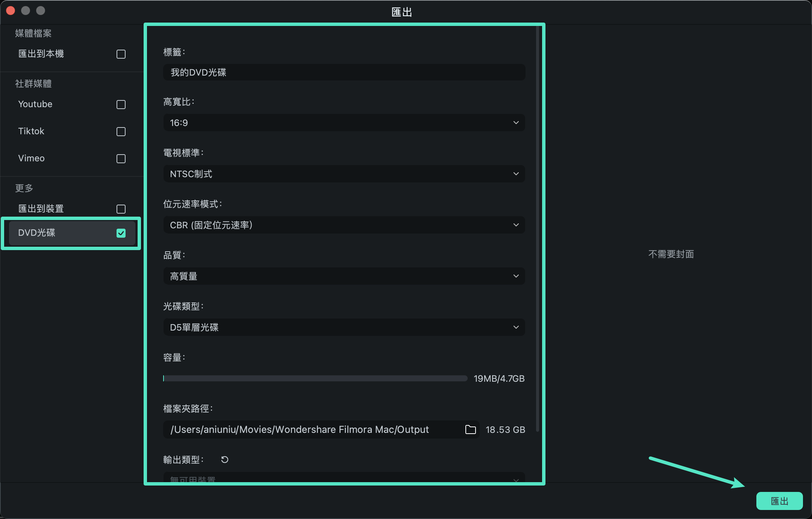
Task: Close the export window with red button
Action: [x=11, y=11]
